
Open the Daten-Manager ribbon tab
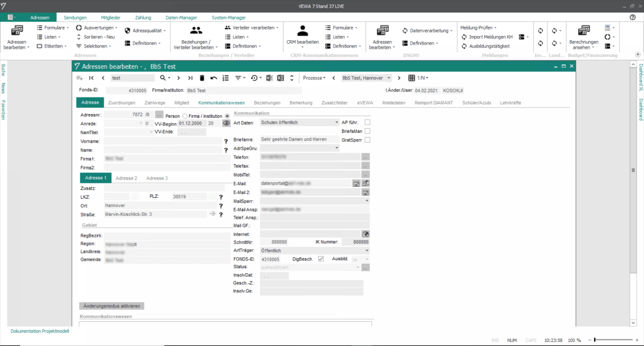coord(181,17)
